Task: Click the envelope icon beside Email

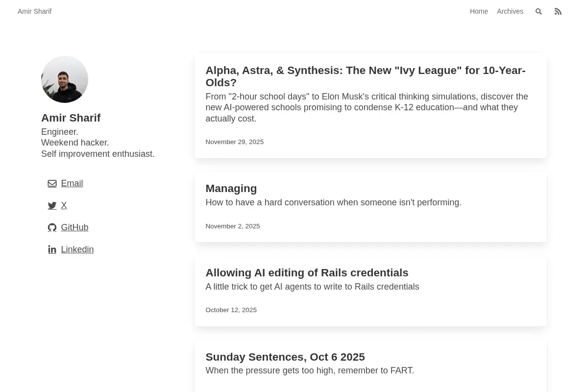Action: [x=52, y=184]
